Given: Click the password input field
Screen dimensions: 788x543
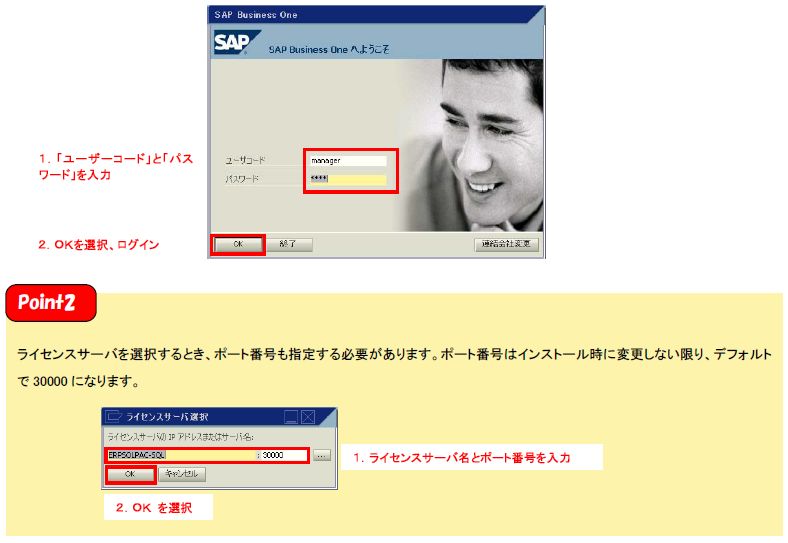Looking at the screenshot, I should [348, 179].
